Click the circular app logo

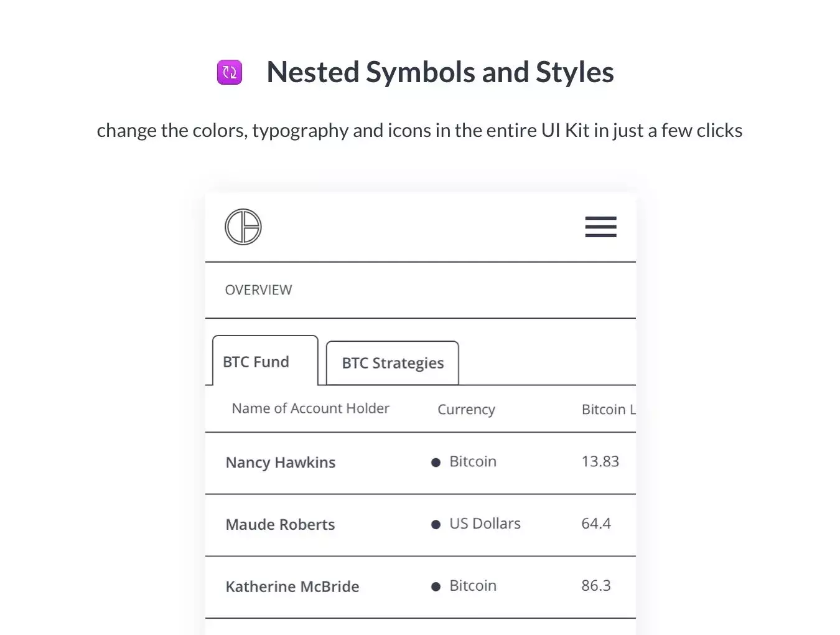click(x=243, y=227)
